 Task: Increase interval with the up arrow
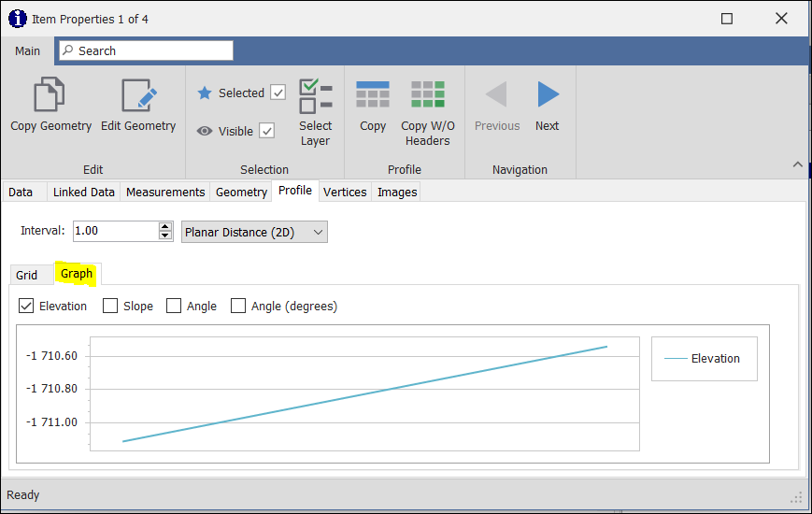[165, 226]
